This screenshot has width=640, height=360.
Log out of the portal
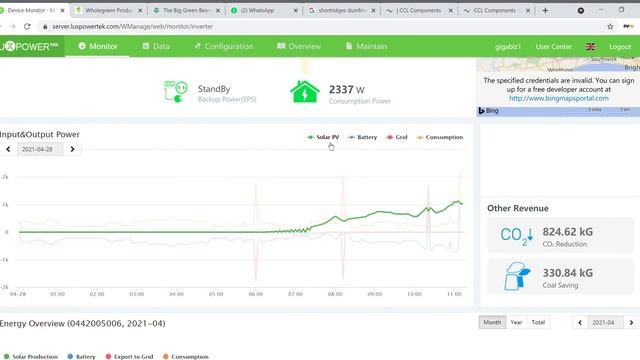tap(620, 47)
